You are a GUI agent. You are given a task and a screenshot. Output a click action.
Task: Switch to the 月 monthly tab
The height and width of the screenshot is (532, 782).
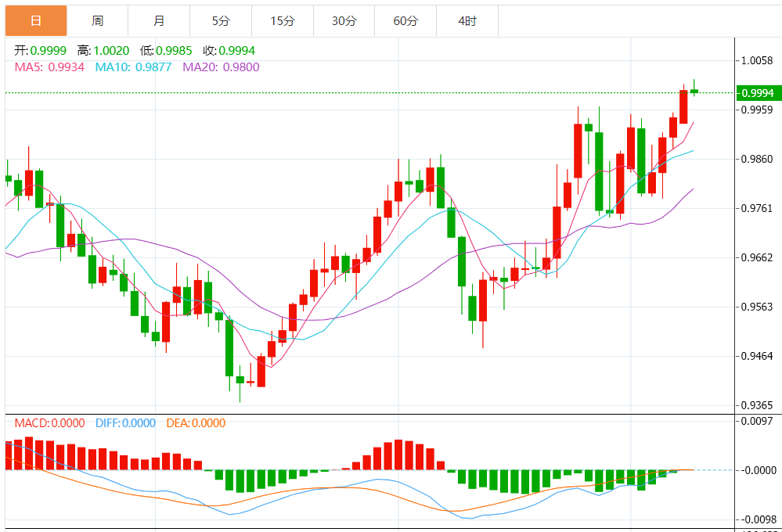coord(159,21)
